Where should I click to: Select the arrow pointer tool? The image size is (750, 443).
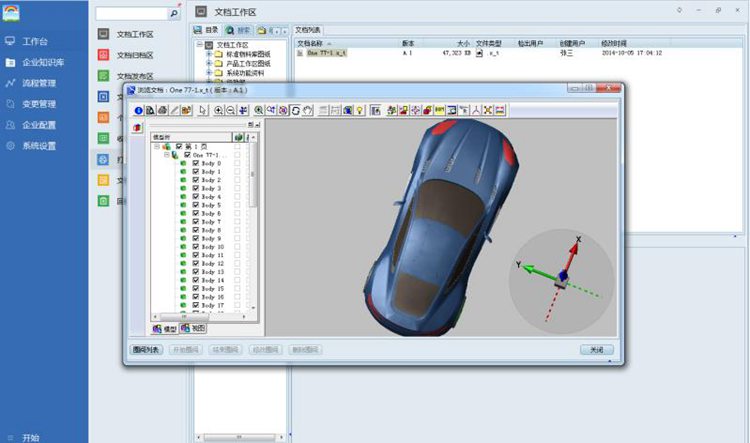pos(202,110)
